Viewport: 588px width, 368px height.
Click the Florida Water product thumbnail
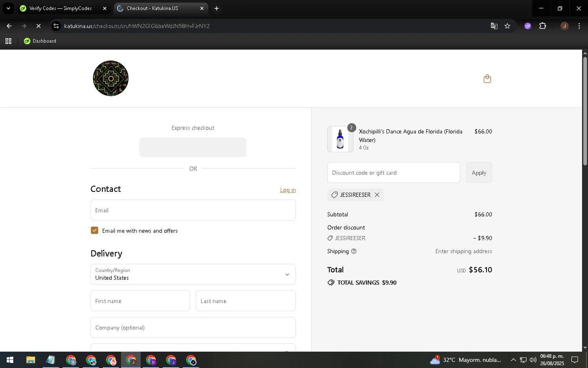click(x=340, y=139)
